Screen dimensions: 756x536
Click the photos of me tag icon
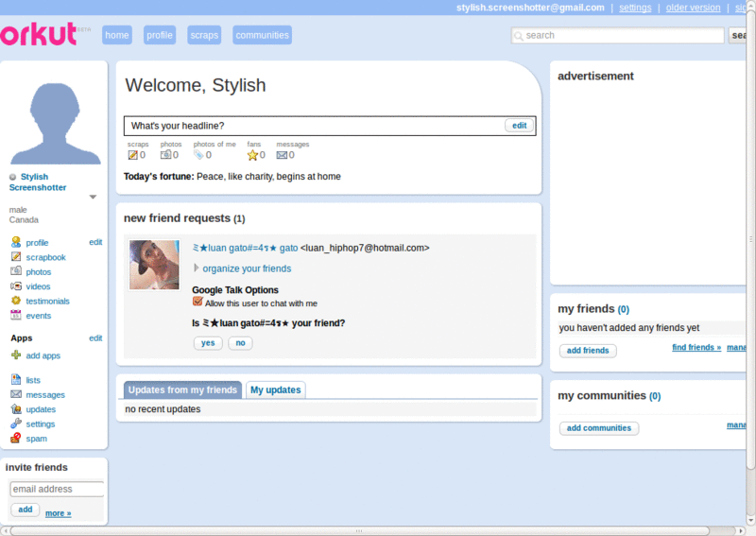pyautogui.click(x=198, y=155)
